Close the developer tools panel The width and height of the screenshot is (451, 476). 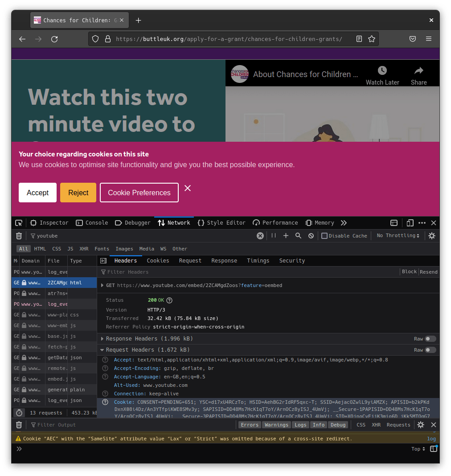click(434, 223)
